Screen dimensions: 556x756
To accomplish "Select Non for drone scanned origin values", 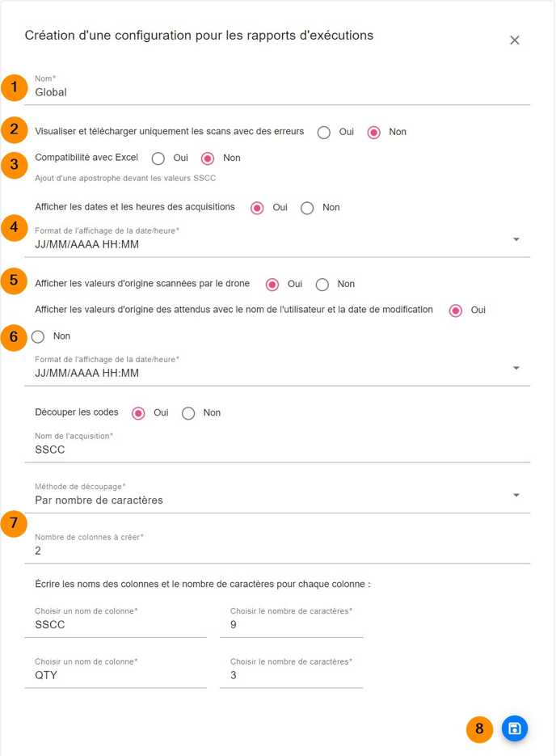I will point(322,285).
